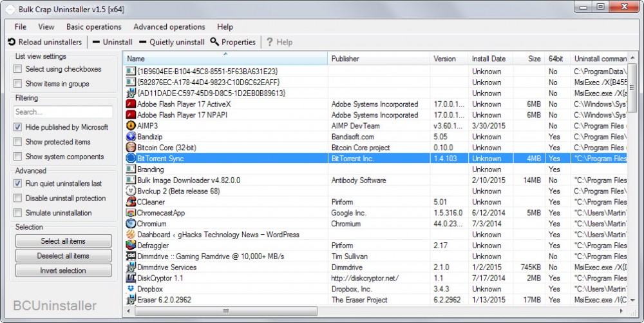The height and width of the screenshot is (323, 644).
Task: Open the Basic operations menu
Action: point(93,27)
